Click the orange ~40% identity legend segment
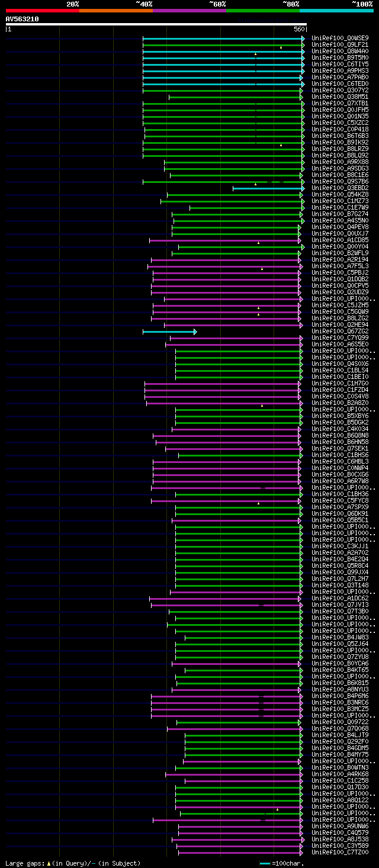 116,11
